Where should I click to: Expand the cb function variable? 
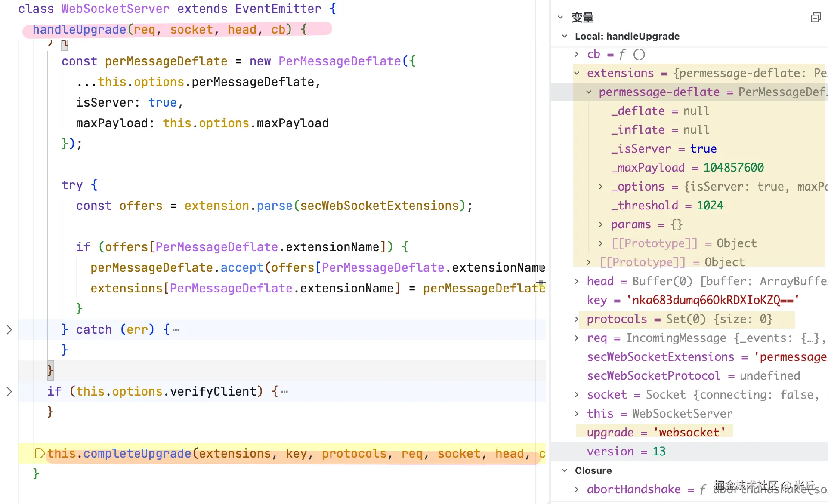click(x=577, y=54)
